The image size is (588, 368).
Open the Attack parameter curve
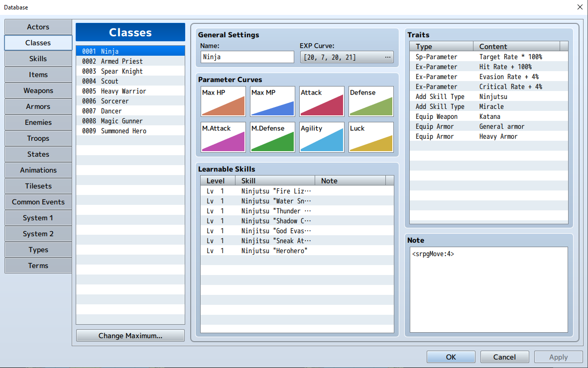[322, 101]
